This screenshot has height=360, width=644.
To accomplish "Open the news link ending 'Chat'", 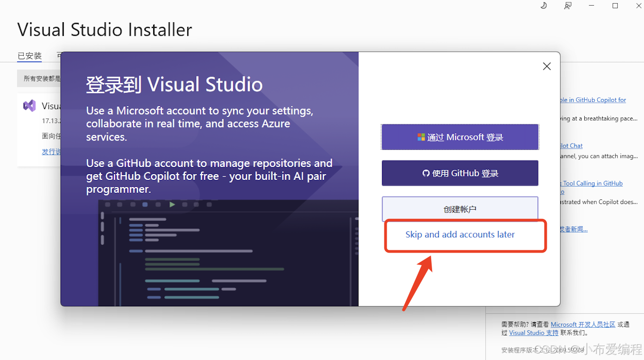I will (x=572, y=146).
